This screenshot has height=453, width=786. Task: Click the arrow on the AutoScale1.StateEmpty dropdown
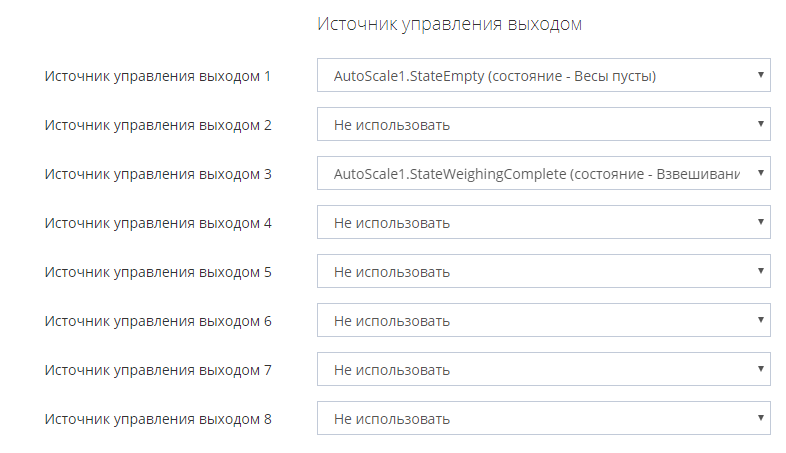click(760, 76)
